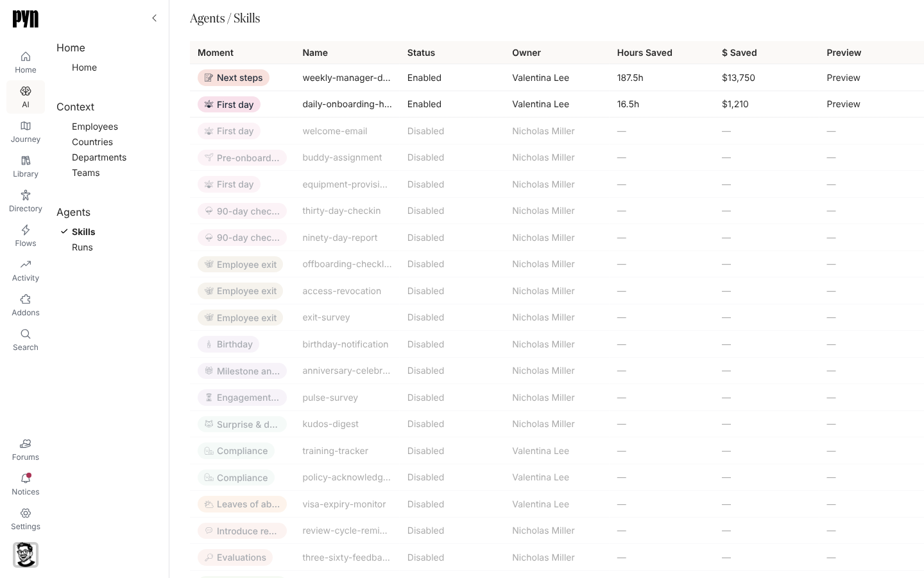The image size is (924, 578).
Task: Open the training-tracker skill
Action: click(335, 451)
